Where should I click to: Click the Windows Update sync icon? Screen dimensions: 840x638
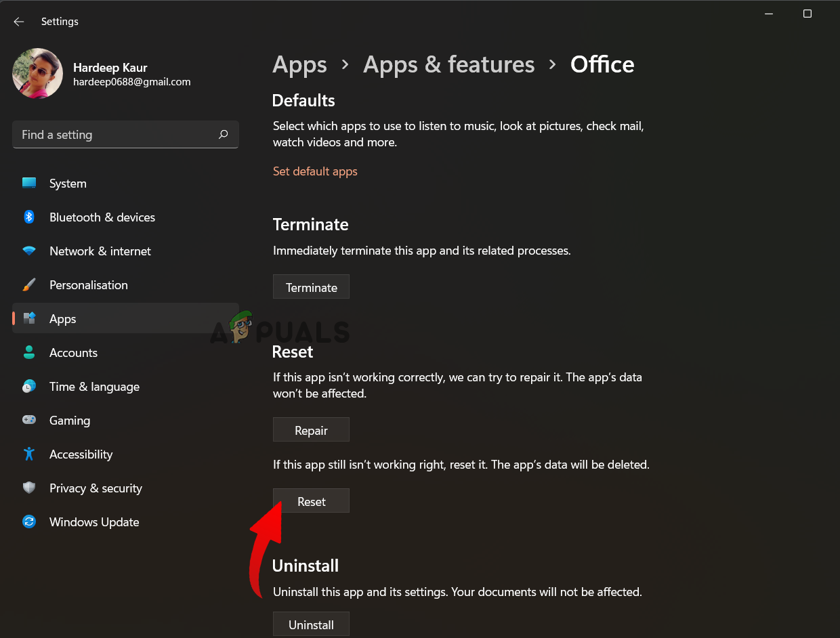(29, 522)
